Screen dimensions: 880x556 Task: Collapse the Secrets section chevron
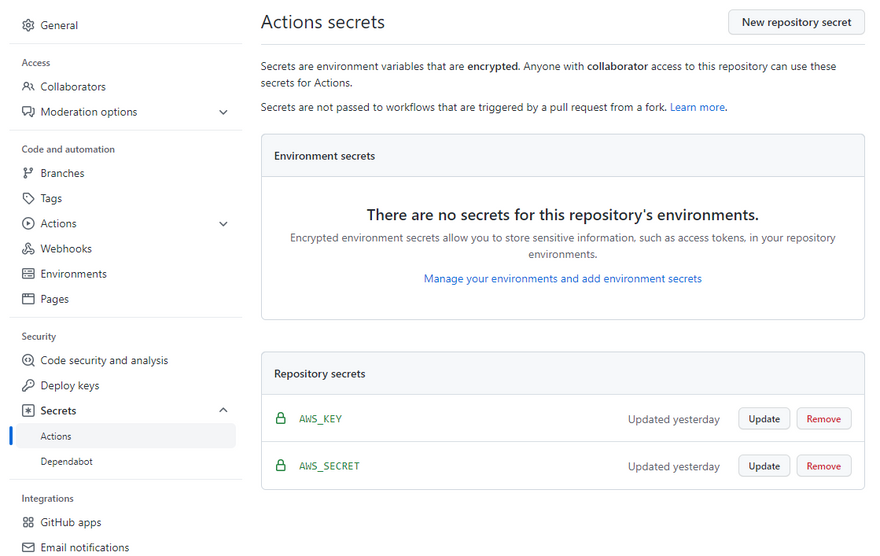pos(223,410)
